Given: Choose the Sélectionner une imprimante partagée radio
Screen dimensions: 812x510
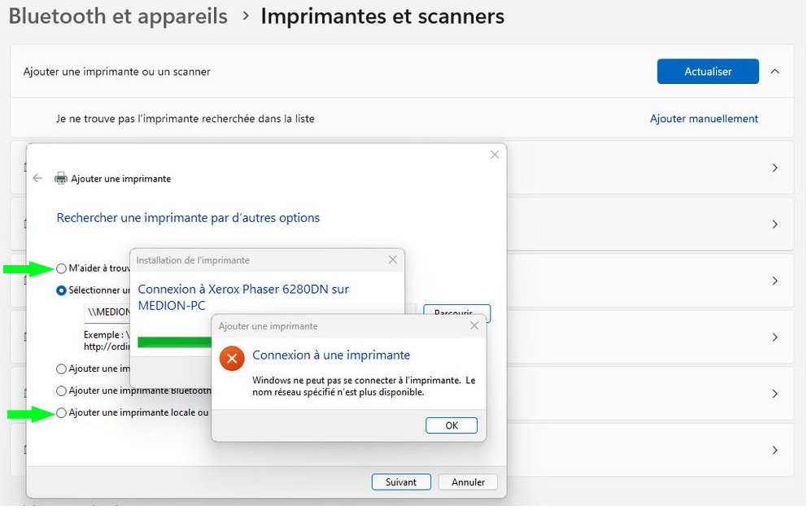Looking at the screenshot, I should coord(62,290).
